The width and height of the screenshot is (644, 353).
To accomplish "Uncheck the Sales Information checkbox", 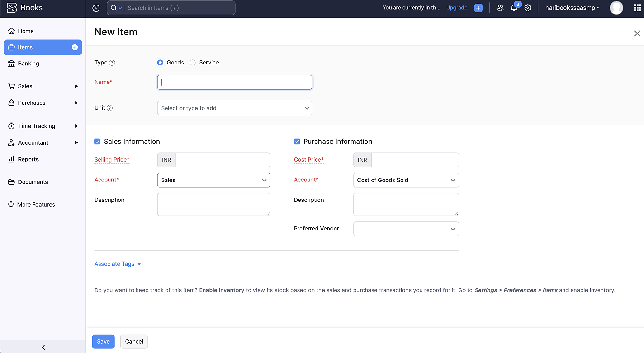I will pos(97,142).
